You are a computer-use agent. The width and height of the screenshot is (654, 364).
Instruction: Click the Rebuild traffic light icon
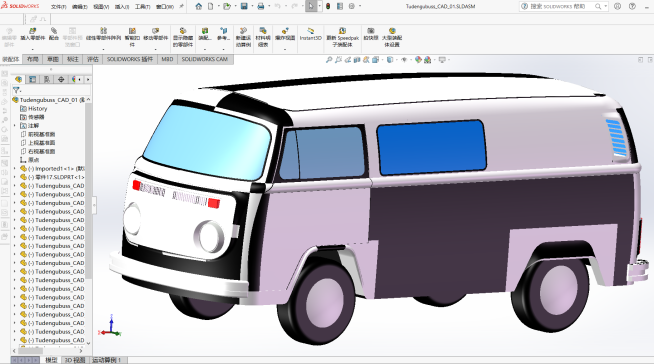click(x=328, y=6)
